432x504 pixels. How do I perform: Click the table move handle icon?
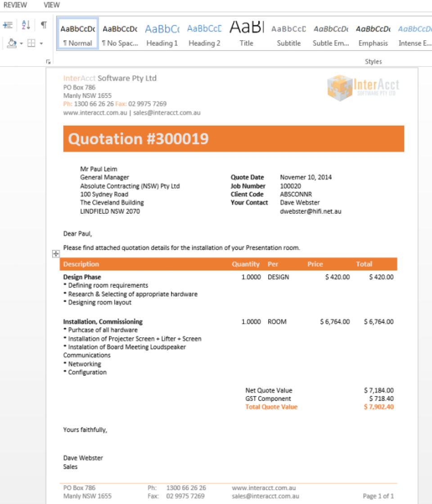pyautogui.click(x=55, y=254)
